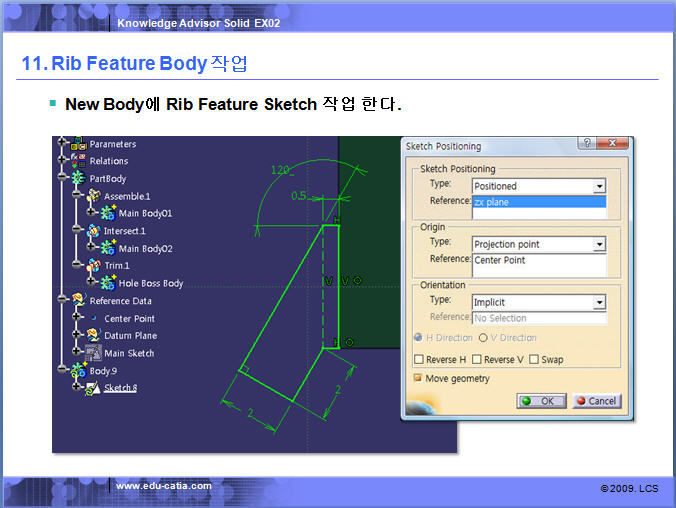
Task: Select the Main Sketch icon
Action: [x=93, y=353]
